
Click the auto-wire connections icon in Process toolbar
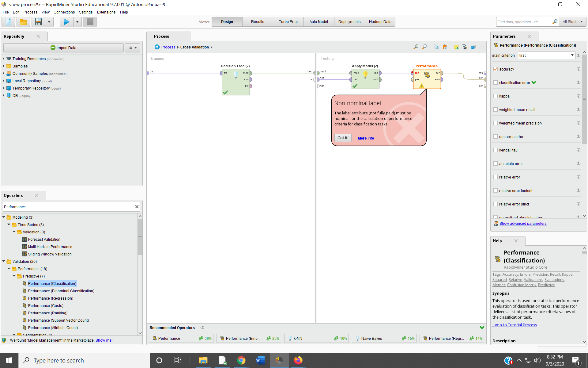[x=465, y=47]
